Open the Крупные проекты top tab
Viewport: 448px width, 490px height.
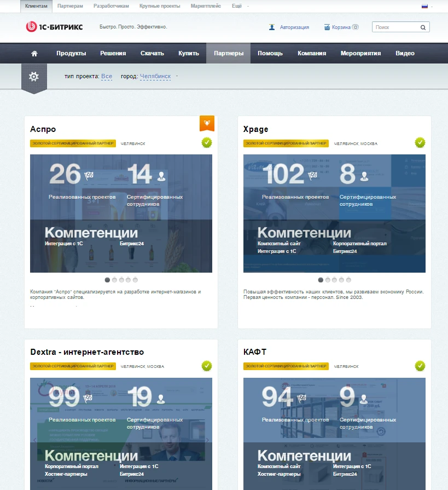coord(160,6)
